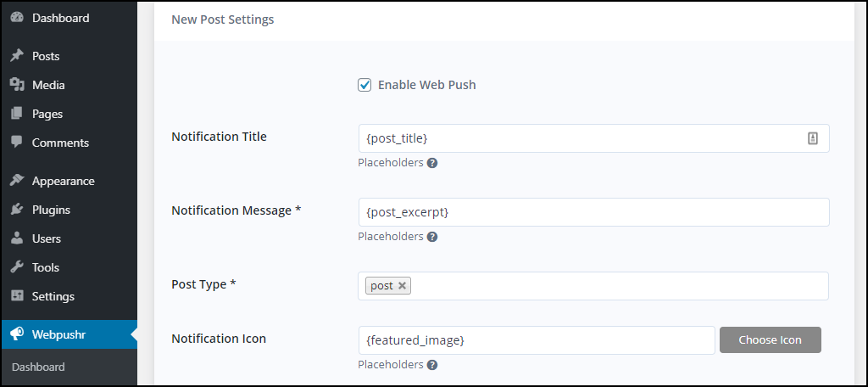Click the Dashboard gauge icon in sidebar
The height and width of the screenshot is (387, 868).
pos(17,18)
